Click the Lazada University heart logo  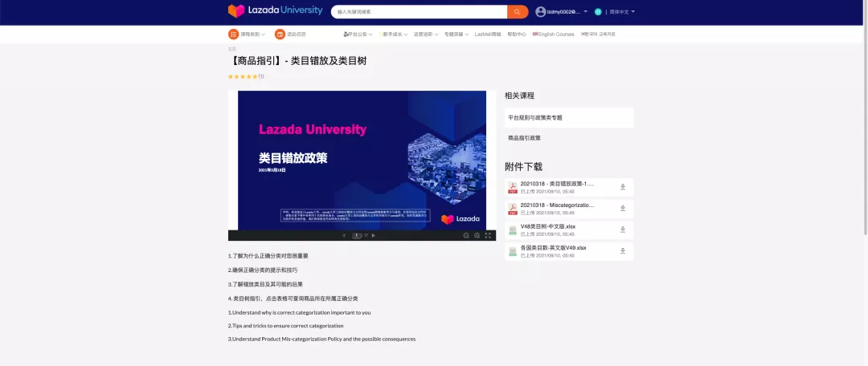pos(235,11)
